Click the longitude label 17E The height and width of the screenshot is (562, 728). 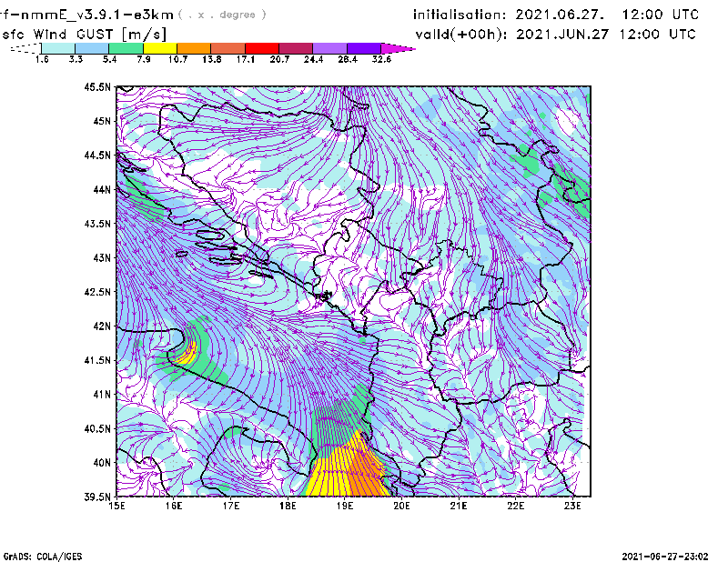(x=231, y=507)
